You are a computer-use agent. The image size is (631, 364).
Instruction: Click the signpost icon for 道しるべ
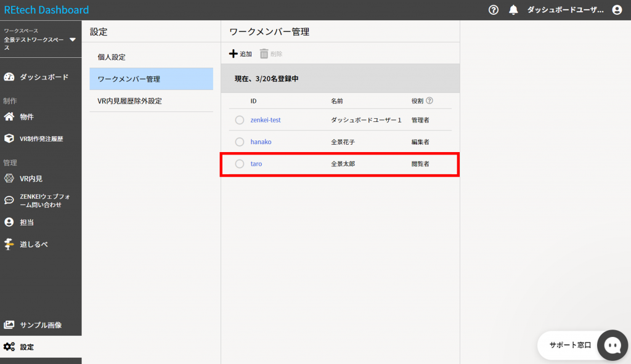point(9,244)
